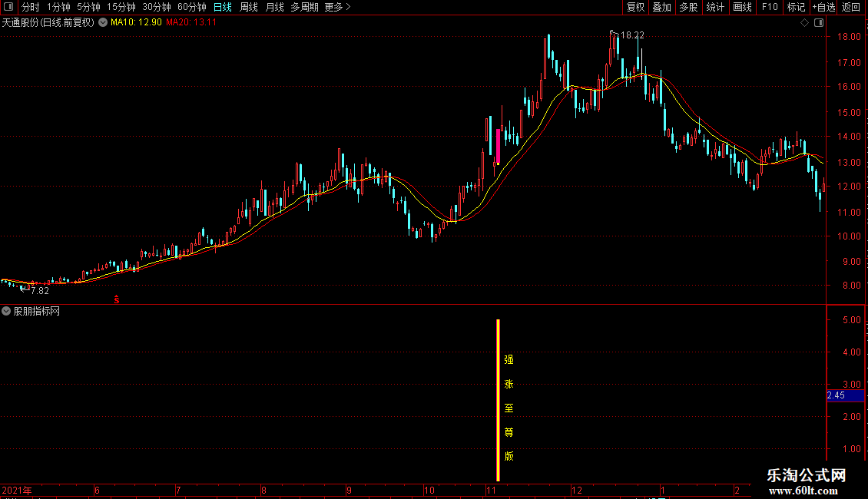This screenshot has height=499, width=868.
Task: Toggle the side panel icon at chart top right
Action: [820, 23]
